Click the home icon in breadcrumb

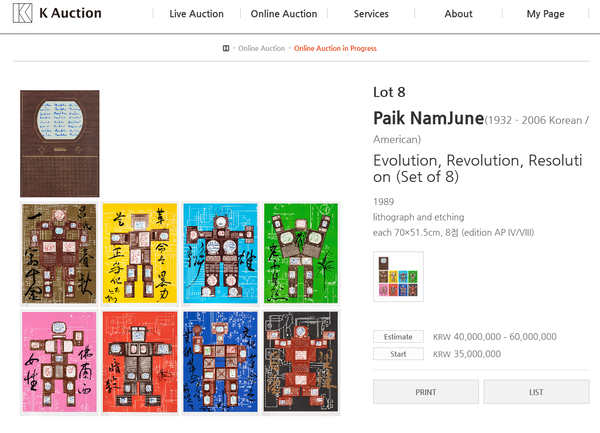[x=226, y=48]
